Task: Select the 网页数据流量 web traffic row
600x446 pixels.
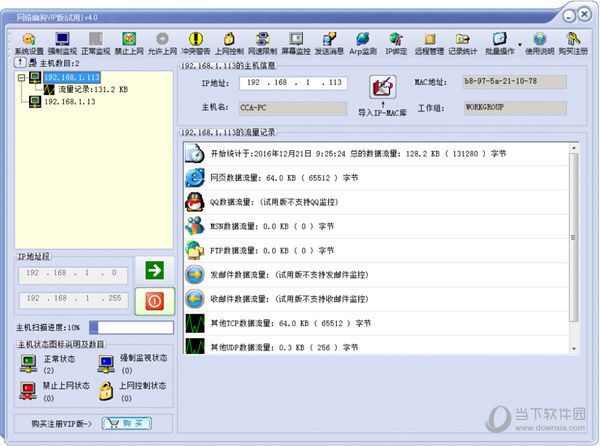Action: [377, 178]
